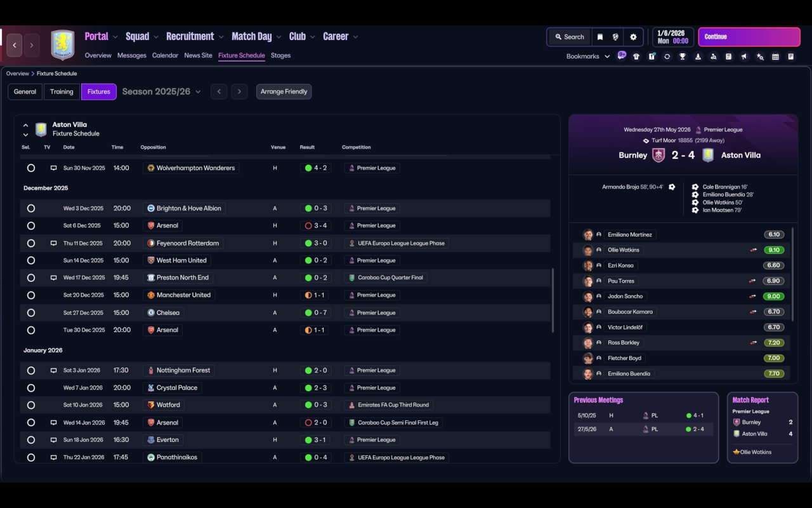
Task: Switch to the Overview sub-tab
Action: click(98, 56)
